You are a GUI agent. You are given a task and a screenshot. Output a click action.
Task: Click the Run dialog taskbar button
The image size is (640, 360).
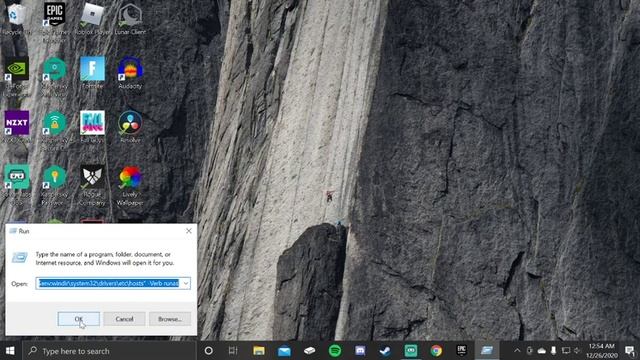[487, 351]
